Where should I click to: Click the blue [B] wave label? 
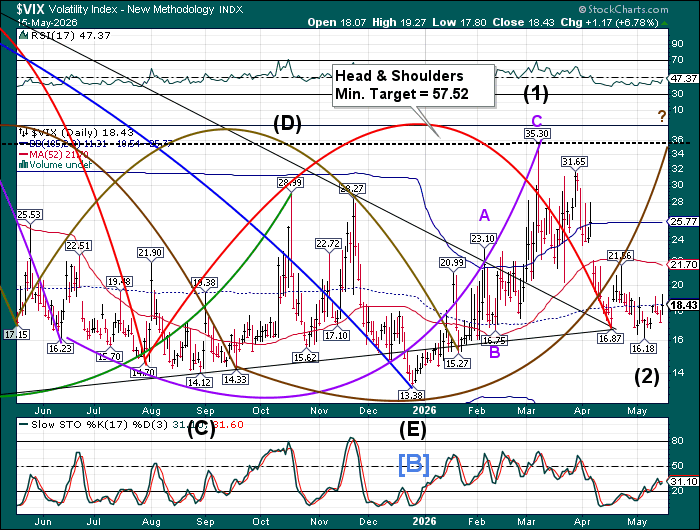pos(414,464)
